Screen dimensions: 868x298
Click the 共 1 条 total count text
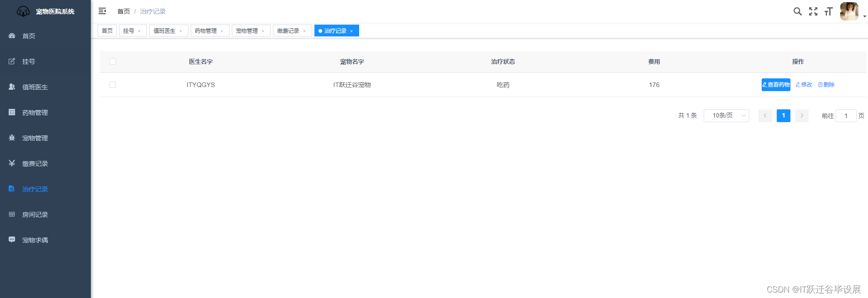click(687, 116)
